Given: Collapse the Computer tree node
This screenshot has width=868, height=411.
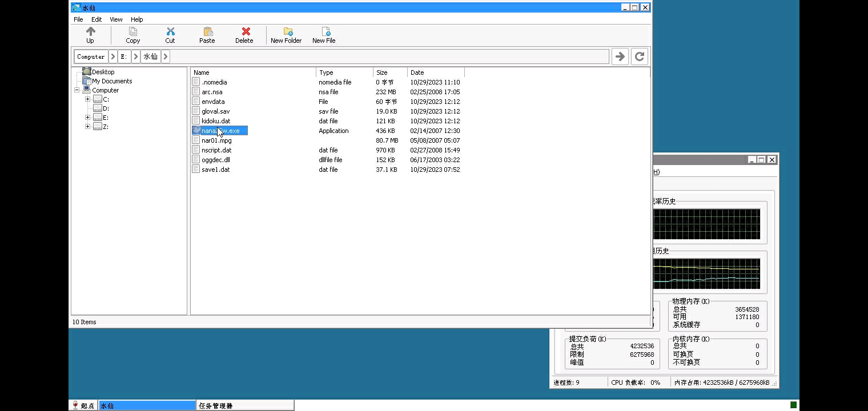Looking at the screenshot, I should [77, 90].
